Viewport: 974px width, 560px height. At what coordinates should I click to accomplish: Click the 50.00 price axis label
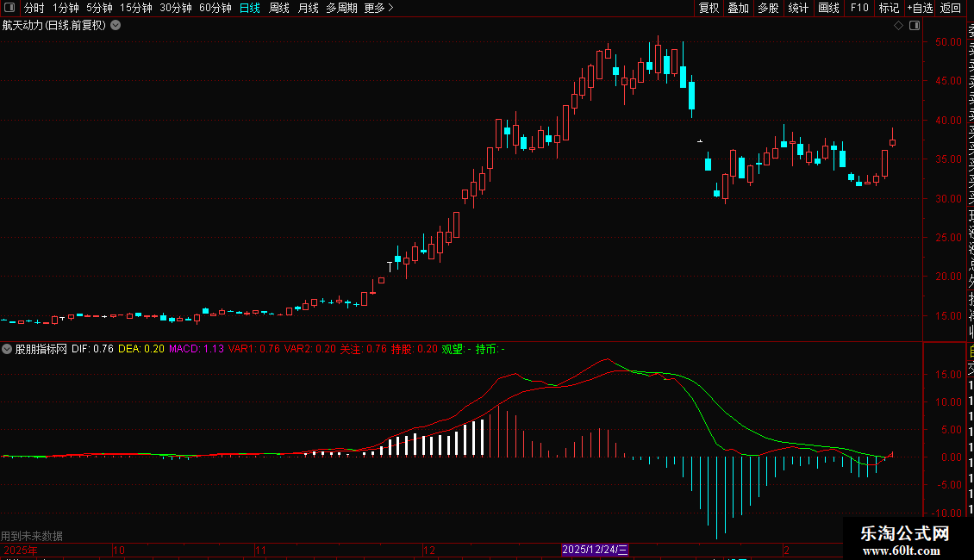point(948,41)
